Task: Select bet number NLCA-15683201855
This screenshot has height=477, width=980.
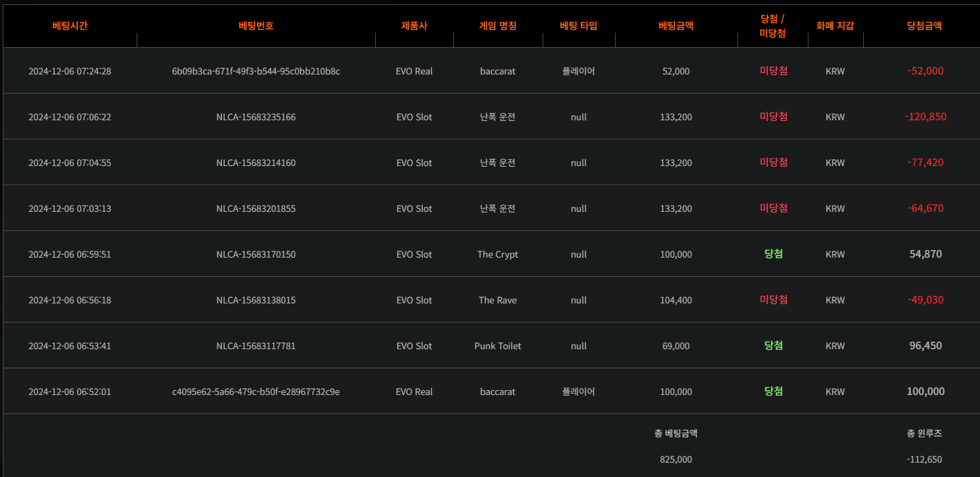Action: (x=256, y=208)
